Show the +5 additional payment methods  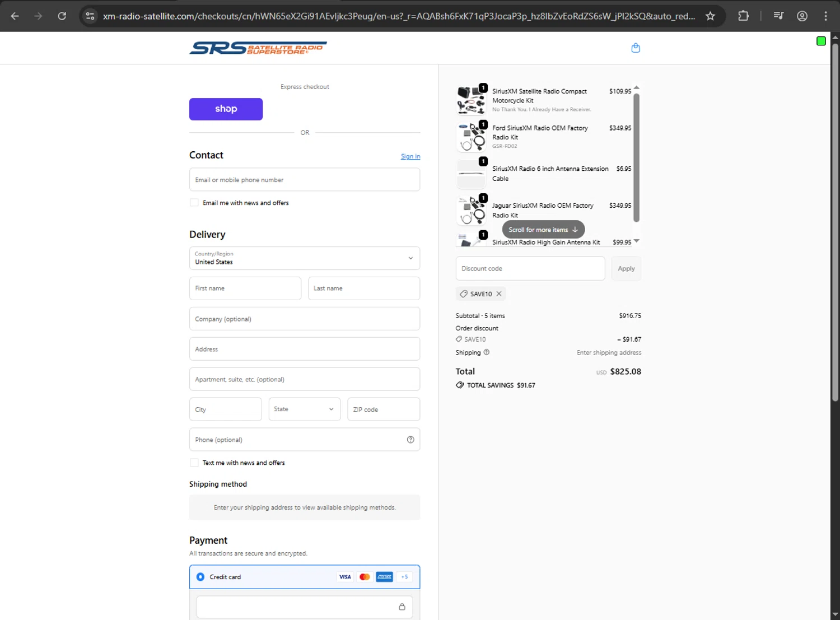coord(404,577)
